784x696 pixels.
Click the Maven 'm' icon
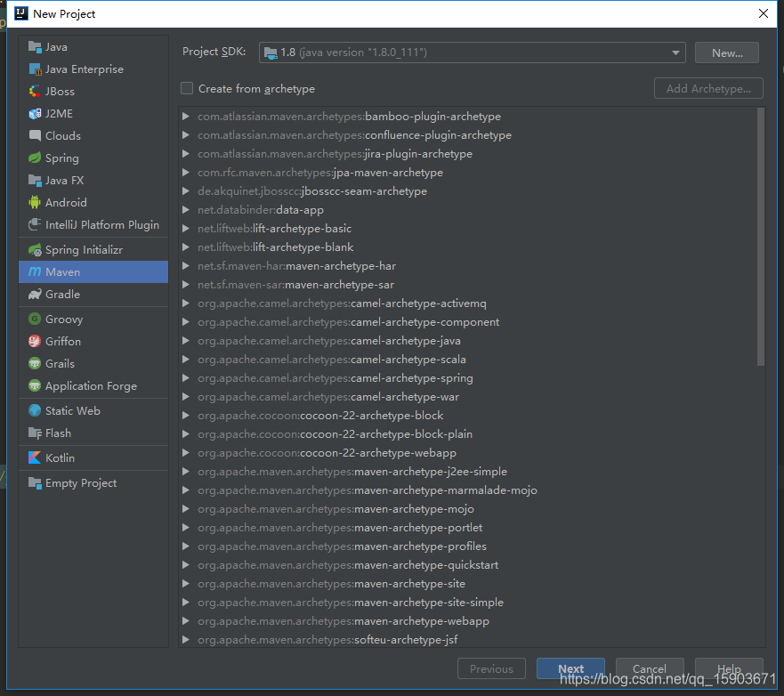[x=35, y=272]
